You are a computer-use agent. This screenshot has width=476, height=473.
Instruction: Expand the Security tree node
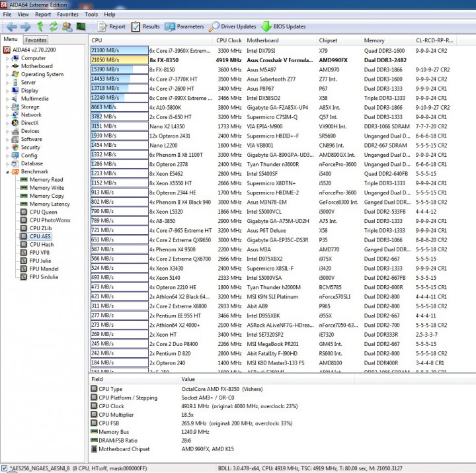7,148
